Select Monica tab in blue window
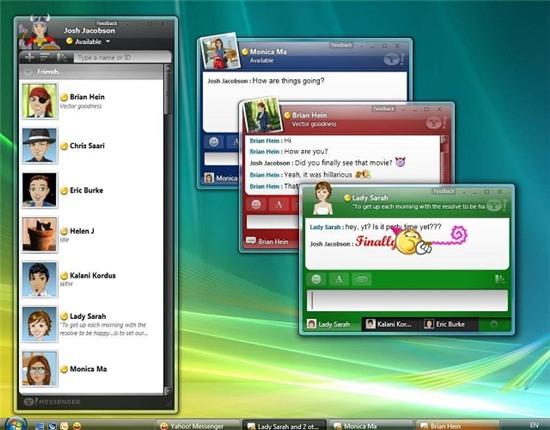Viewport: 550px width, 430px height. (221, 178)
